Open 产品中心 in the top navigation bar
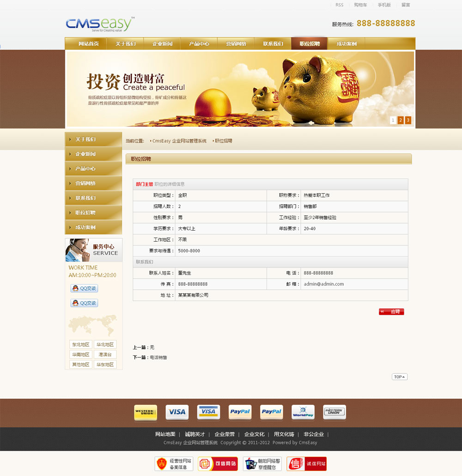The height and width of the screenshot is (476, 462). 199,44
